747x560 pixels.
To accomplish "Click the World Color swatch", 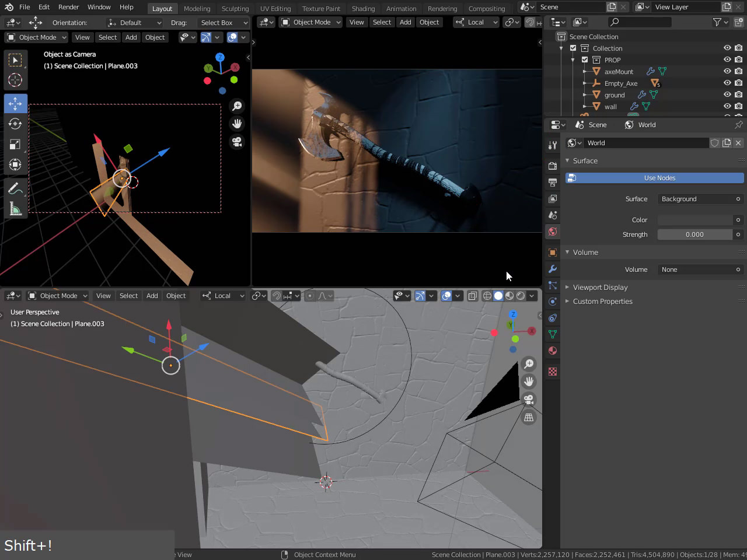I will click(x=694, y=220).
